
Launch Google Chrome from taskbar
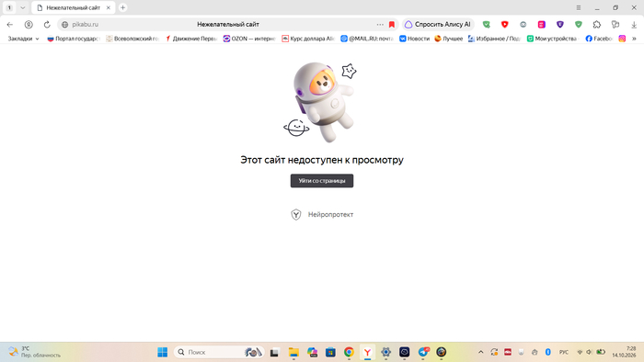click(x=349, y=352)
